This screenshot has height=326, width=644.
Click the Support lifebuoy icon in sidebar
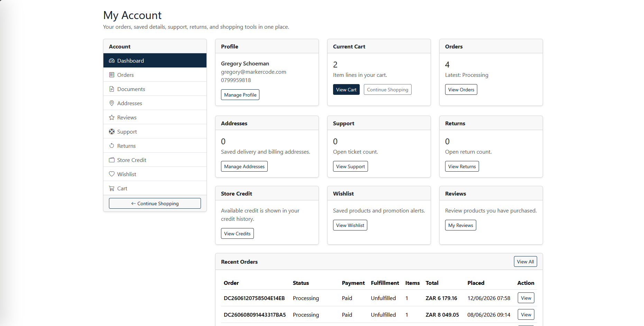point(112,132)
